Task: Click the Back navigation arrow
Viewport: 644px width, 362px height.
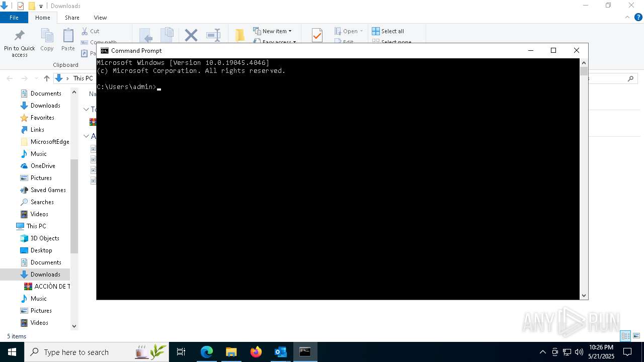Action: (10, 78)
